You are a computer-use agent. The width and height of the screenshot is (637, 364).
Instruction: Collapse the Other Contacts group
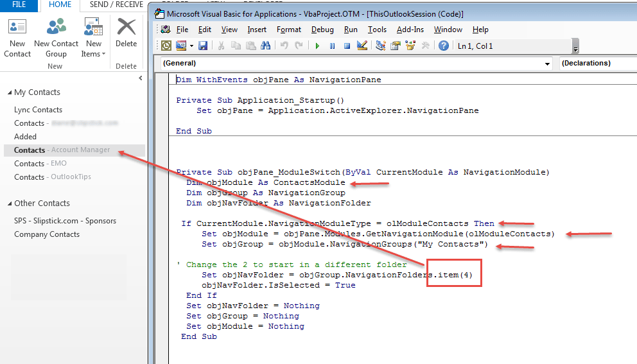click(10, 204)
